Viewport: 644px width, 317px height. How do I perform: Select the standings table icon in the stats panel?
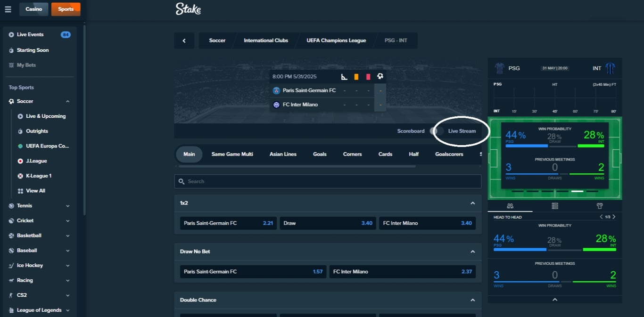click(x=555, y=206)
